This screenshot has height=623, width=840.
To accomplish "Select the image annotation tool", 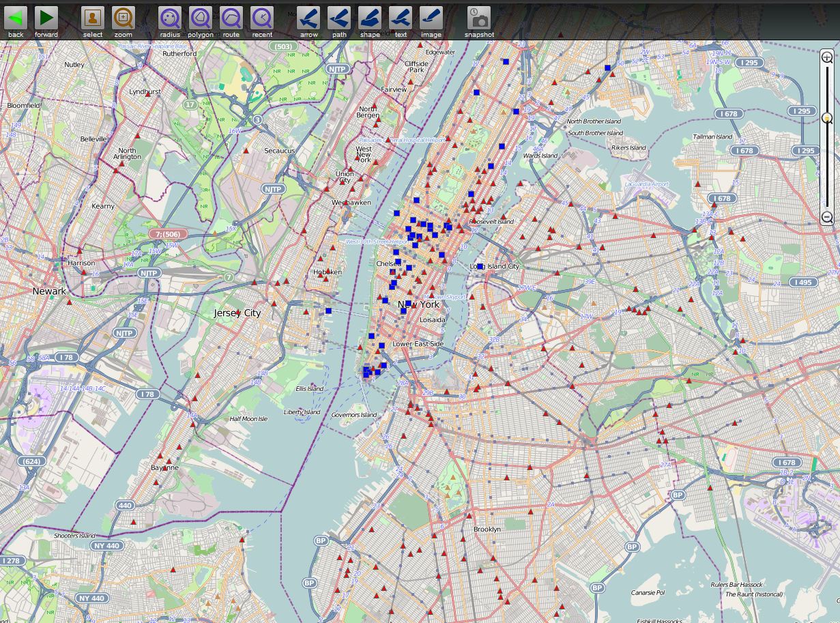I will coord(431,18).
